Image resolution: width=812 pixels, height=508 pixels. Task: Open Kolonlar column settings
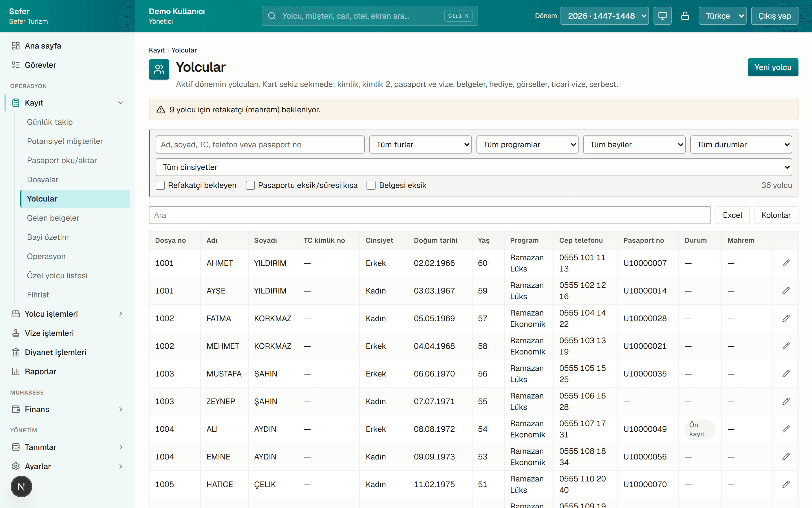pos(776,215)
